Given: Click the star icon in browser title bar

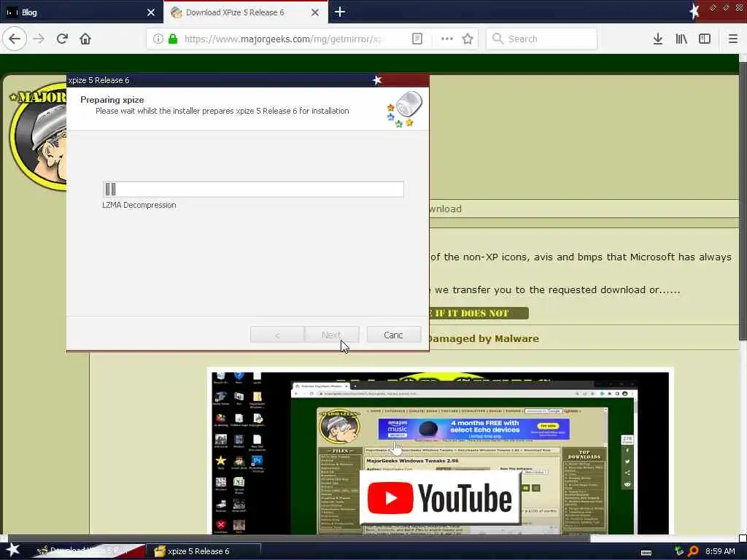Looking at the screenshot, I should (694, 12).
